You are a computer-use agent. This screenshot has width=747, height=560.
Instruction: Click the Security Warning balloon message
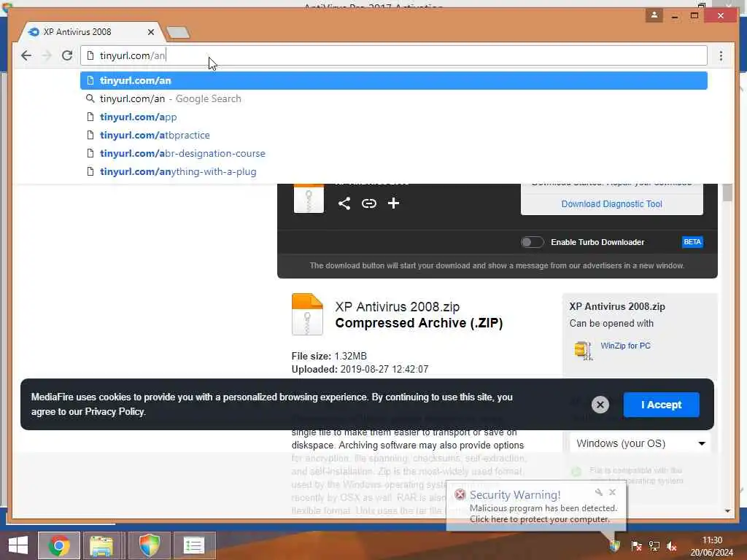pyautogui.click(x=543, y=513)
